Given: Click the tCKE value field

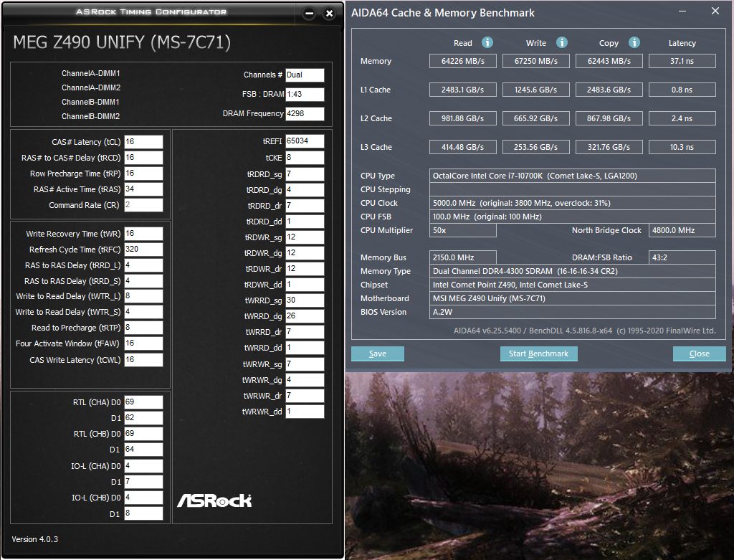Looking at the screenshot, I should (x=305, y=158).
